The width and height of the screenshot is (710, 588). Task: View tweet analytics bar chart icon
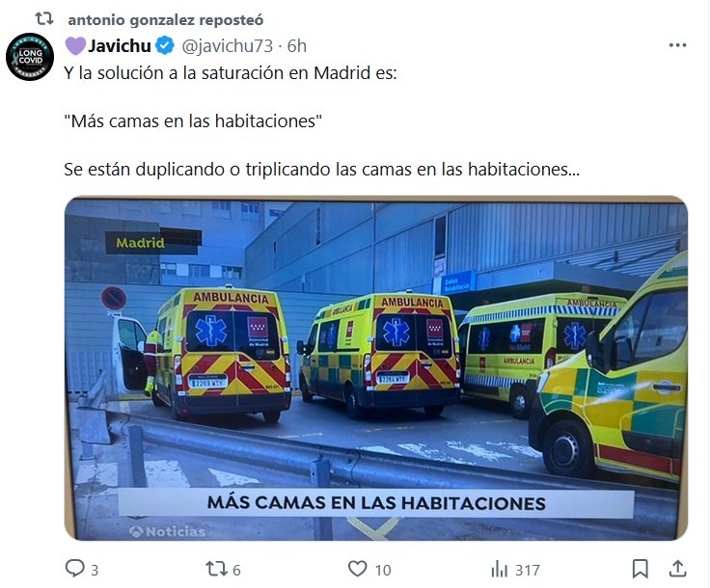[x=499, y=569]
